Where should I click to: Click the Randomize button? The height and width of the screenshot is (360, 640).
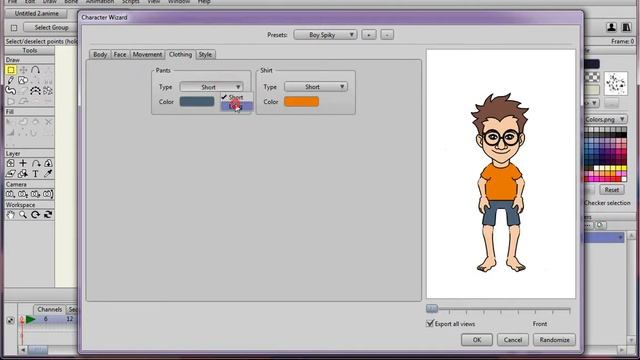(554, 340)
